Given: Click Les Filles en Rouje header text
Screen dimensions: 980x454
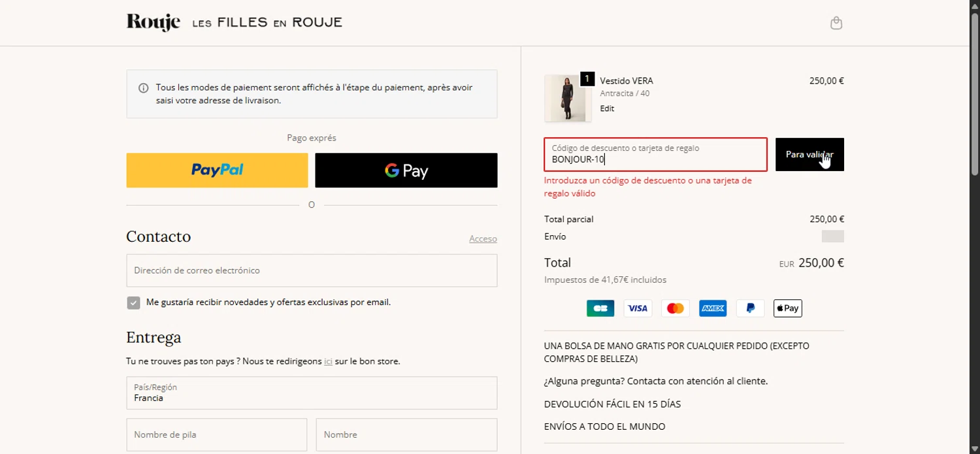Looking at the screenshot, I should coord(267,23).
